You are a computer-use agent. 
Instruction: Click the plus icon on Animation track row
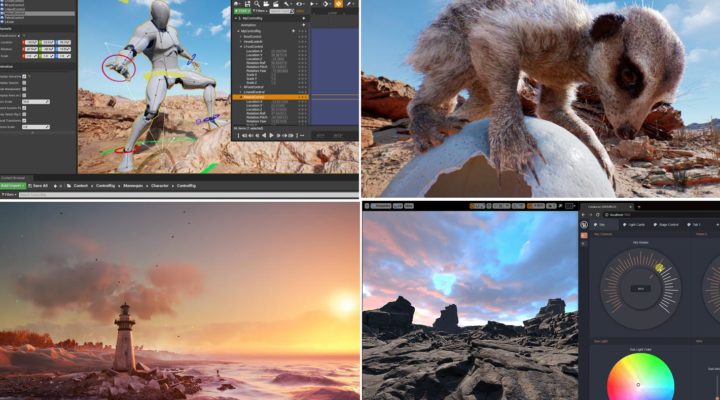tap(304, 25)
